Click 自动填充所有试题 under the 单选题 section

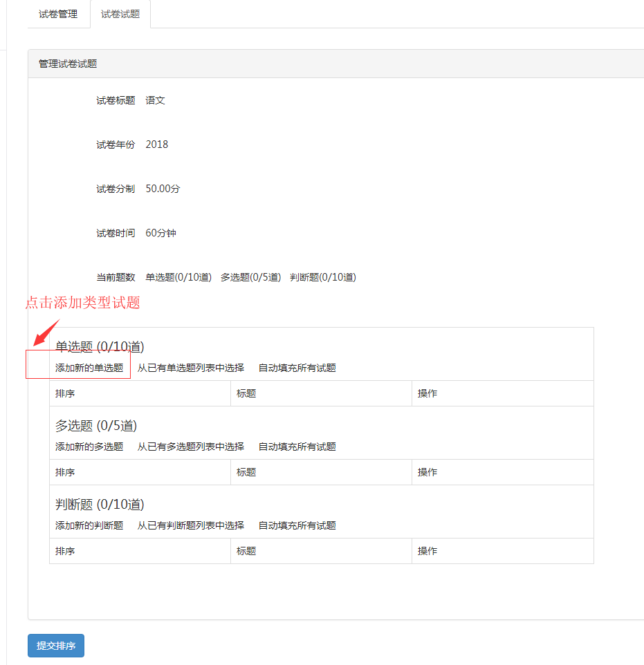[297, 368]
